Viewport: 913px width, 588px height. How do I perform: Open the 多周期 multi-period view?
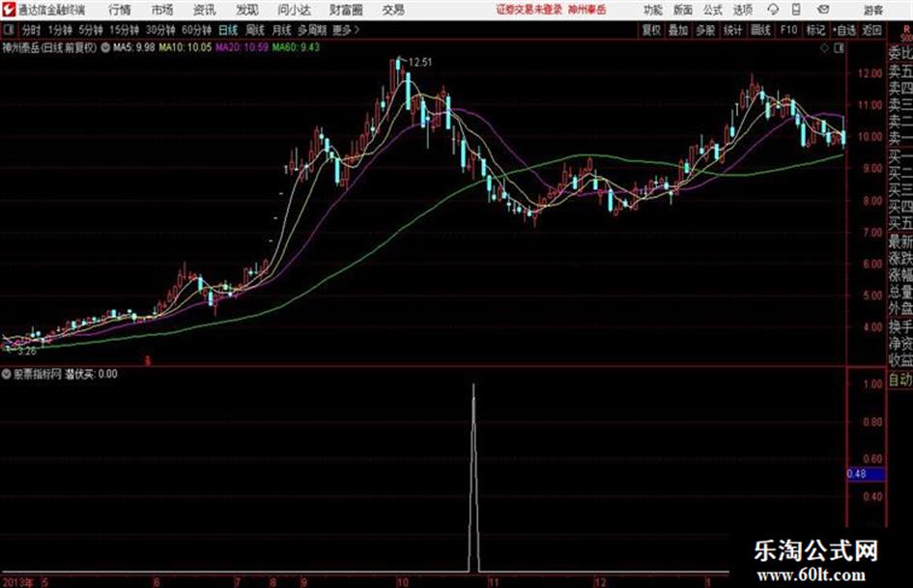coord(312,30)
